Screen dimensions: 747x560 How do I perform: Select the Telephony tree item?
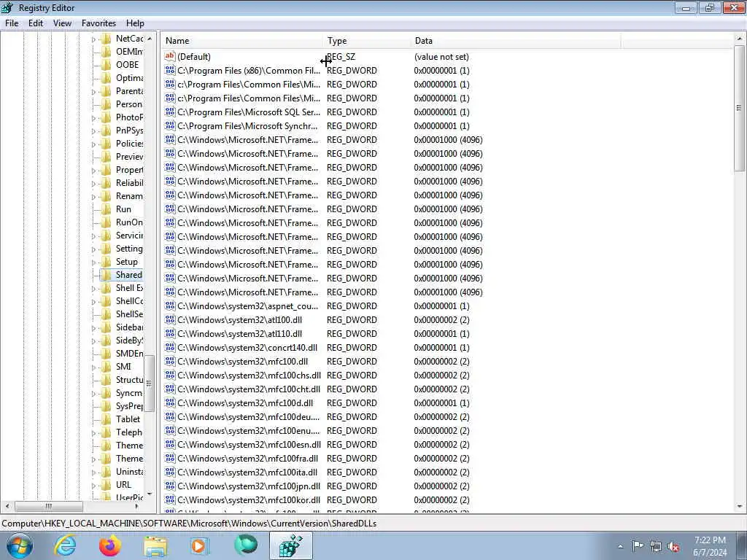[128, 432]
